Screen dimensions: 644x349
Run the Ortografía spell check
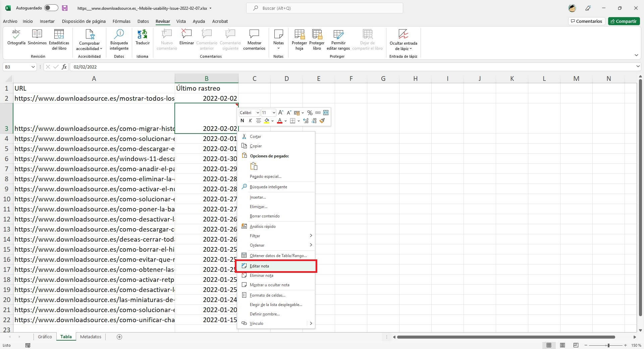(x=16, y=37)
